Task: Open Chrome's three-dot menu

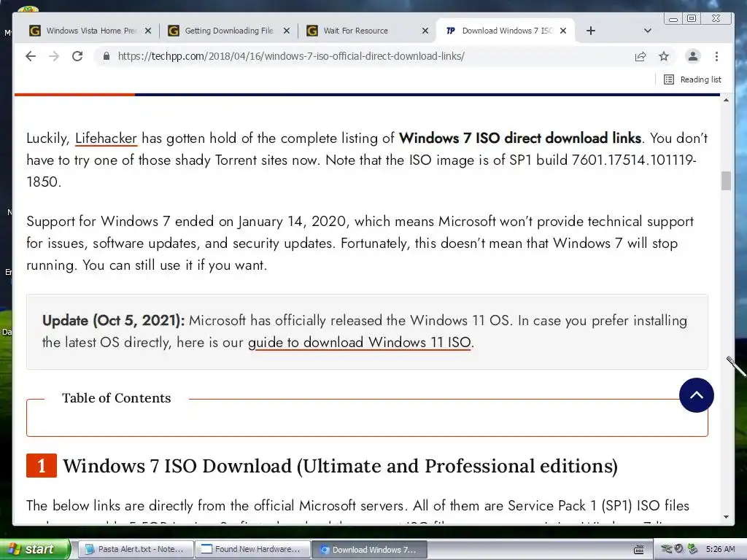Action: click(x=716, y=56)
